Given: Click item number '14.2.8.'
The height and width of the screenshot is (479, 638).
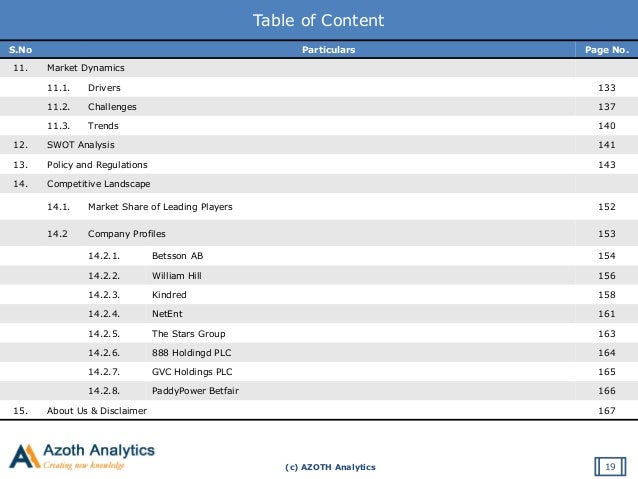Looking at the screenshot, I should tap(104, 391).
